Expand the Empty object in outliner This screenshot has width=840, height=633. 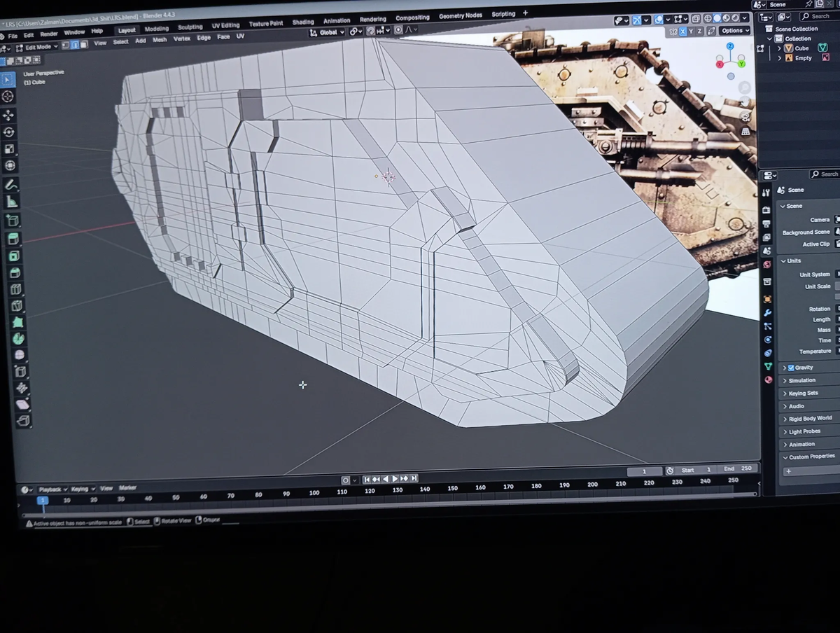779,58
